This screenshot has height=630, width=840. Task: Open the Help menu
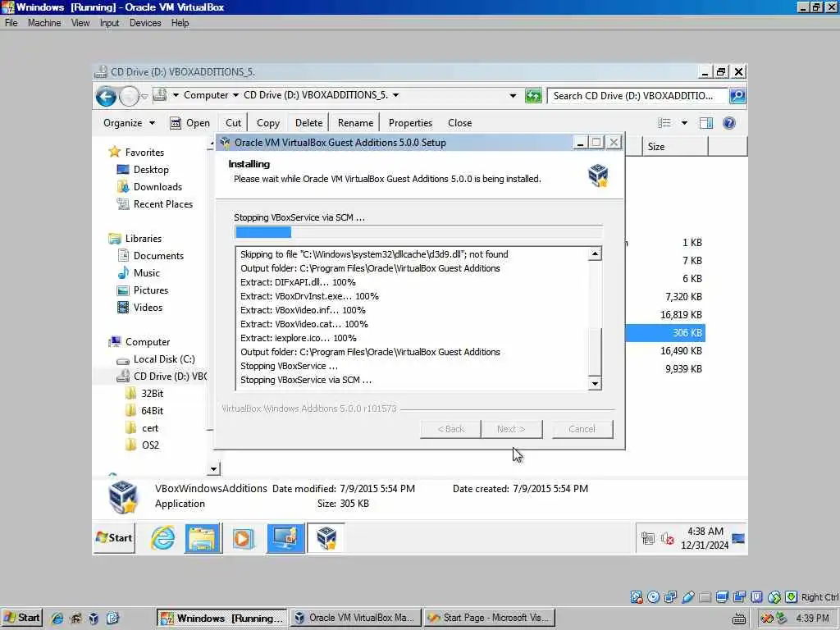coord(180,23)
